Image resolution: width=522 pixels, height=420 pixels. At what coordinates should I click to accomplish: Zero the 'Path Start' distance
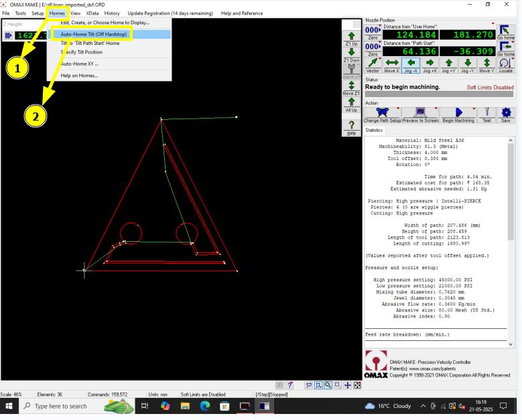373,49
